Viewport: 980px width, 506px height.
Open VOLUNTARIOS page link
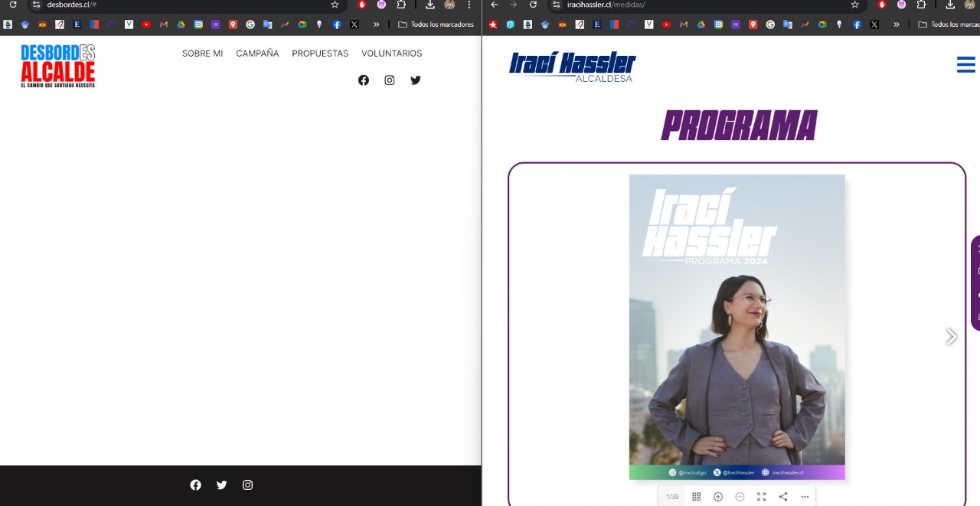[391, 54]
